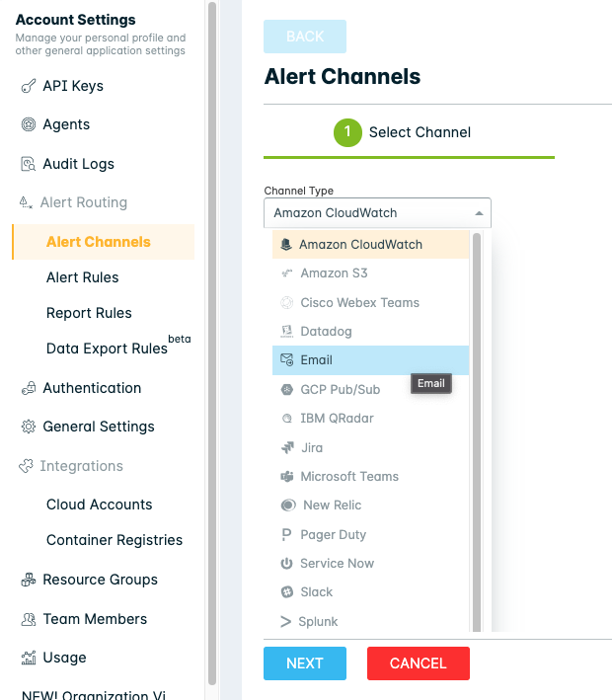Collapse the Integrations section
The width and height of the screenshot is (612, 700).
click(81, 466)
